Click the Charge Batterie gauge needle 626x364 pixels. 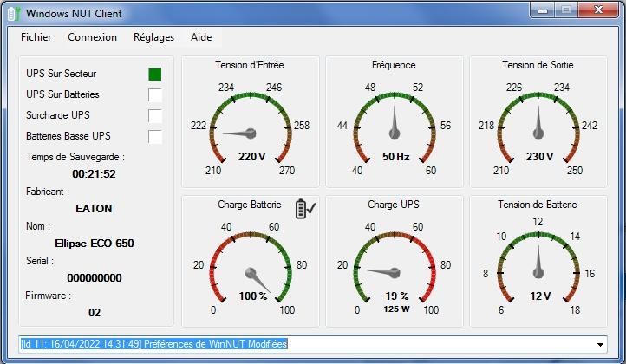[258, 280]
